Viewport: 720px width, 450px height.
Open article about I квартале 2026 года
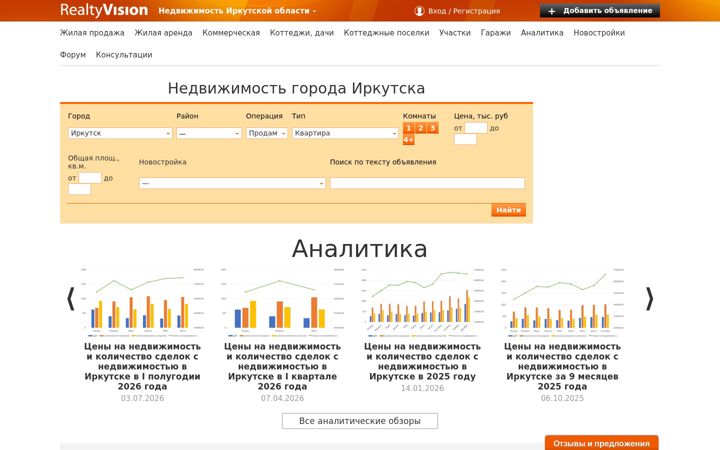click(x=282, y=366)
